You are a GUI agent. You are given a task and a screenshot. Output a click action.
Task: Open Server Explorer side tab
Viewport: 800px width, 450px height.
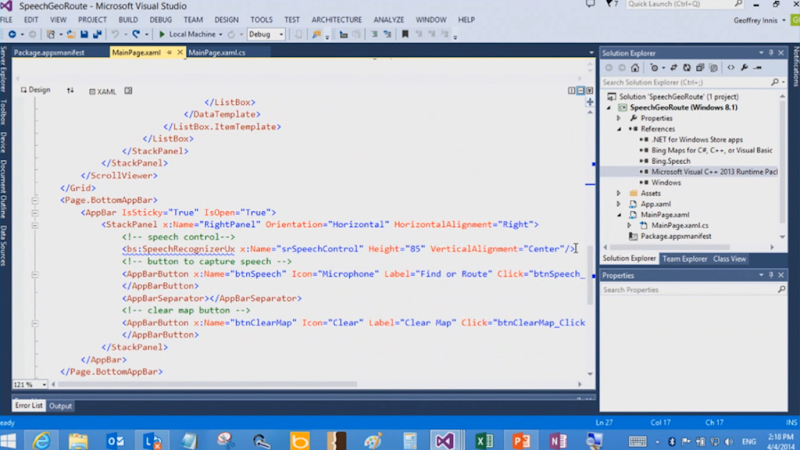coord(4,69)
